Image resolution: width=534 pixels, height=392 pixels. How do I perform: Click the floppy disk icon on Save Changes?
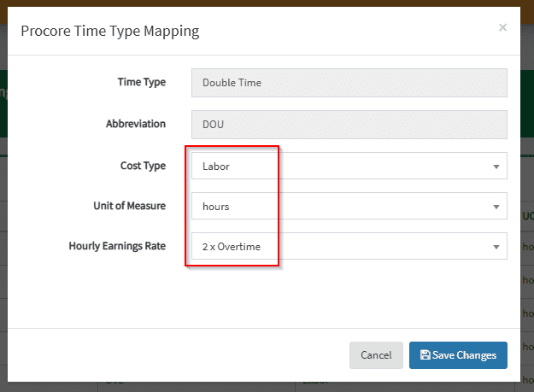point(425,355)
